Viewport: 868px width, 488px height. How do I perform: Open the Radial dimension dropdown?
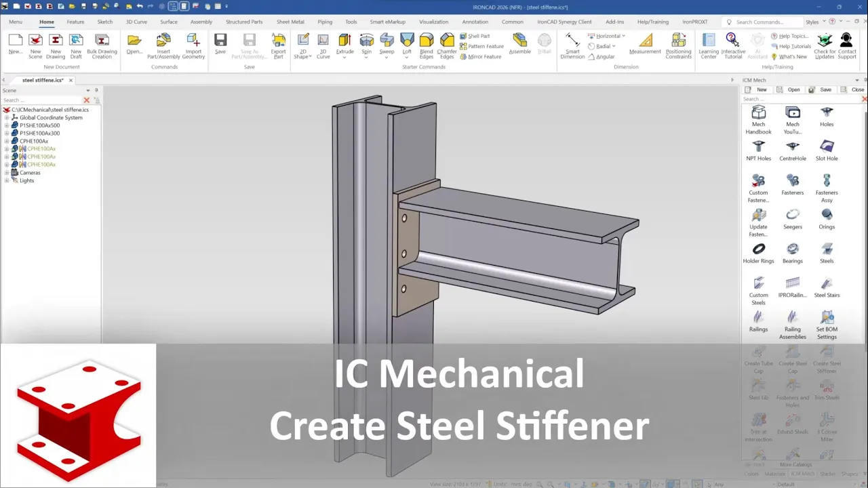point(614,46)
